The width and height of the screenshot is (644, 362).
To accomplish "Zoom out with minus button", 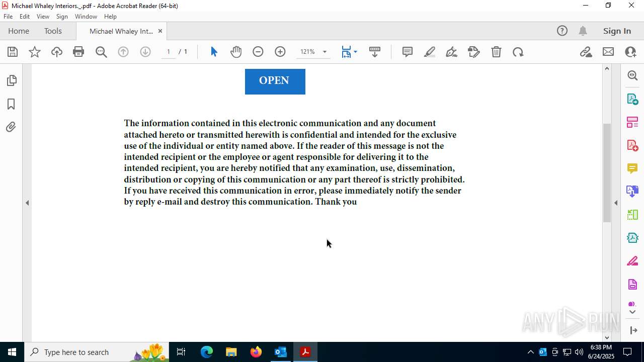I will [258, 52].
